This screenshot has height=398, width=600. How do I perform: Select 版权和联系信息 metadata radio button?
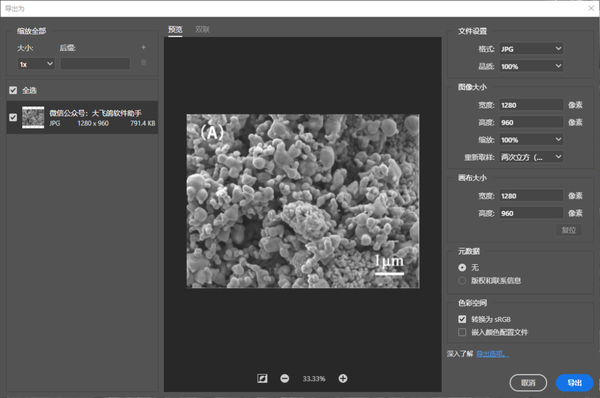pos(462,281)
